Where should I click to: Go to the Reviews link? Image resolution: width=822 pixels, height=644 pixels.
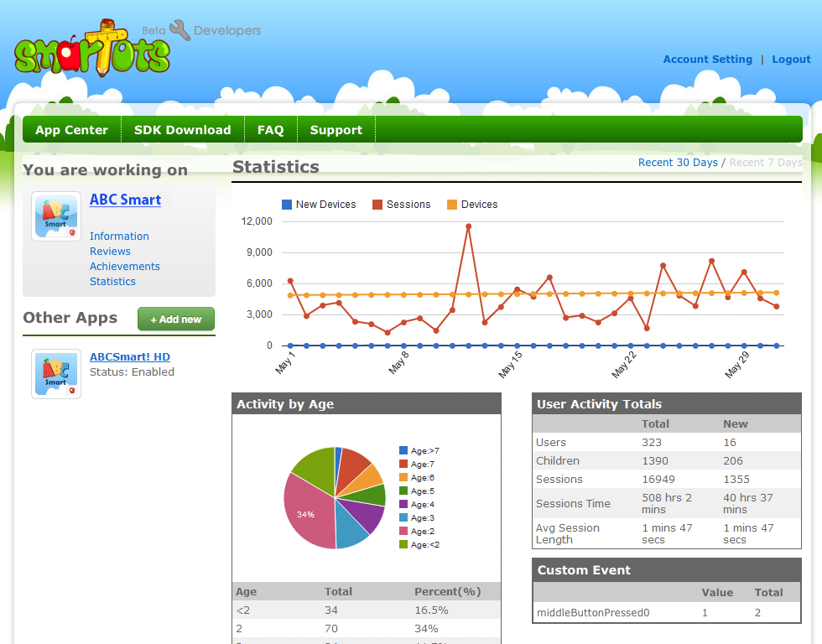[110, 252]
